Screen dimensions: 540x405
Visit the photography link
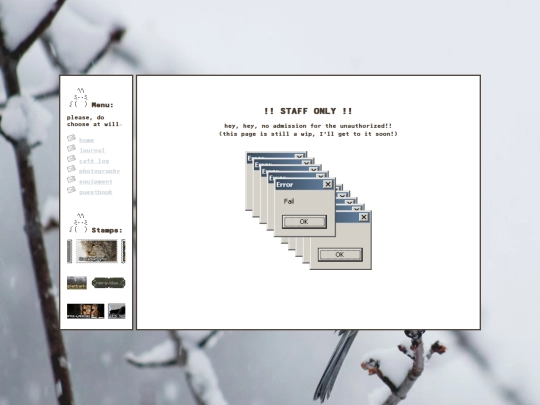100,171
